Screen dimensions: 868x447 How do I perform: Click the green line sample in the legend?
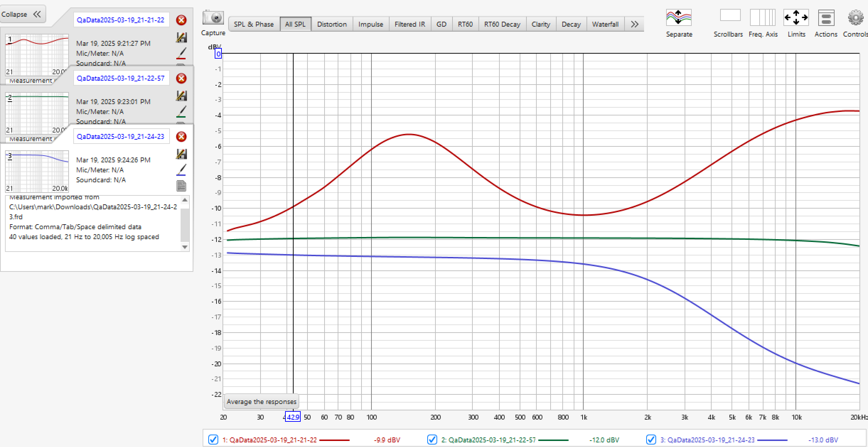(x=553, y=440)
